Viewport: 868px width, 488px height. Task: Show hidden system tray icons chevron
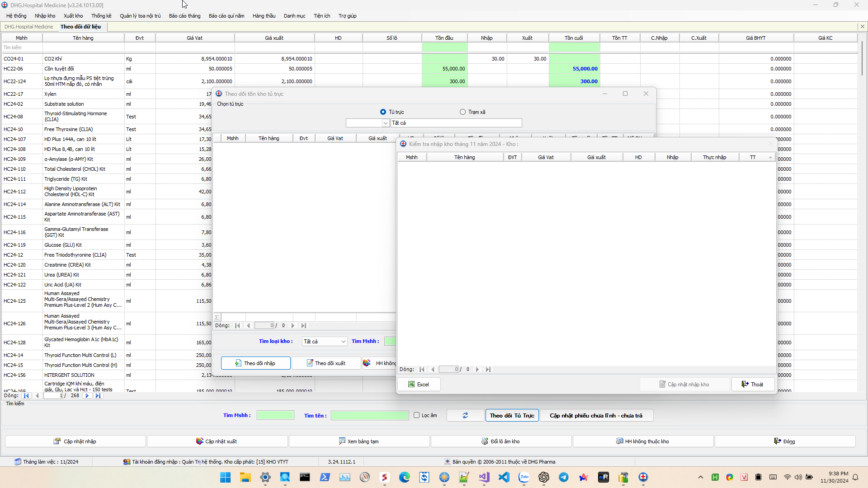click(700, 477)
